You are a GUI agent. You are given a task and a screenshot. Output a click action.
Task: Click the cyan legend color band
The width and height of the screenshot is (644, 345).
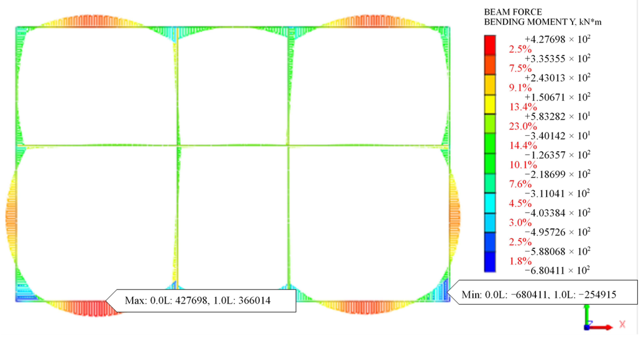pos(490,203)
